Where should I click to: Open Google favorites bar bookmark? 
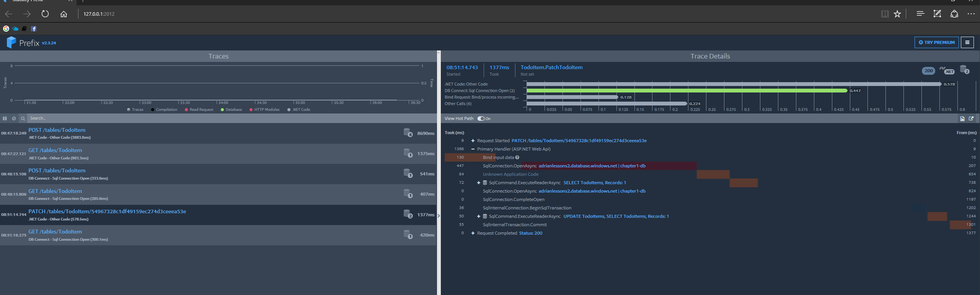click(x=6, y=29)
